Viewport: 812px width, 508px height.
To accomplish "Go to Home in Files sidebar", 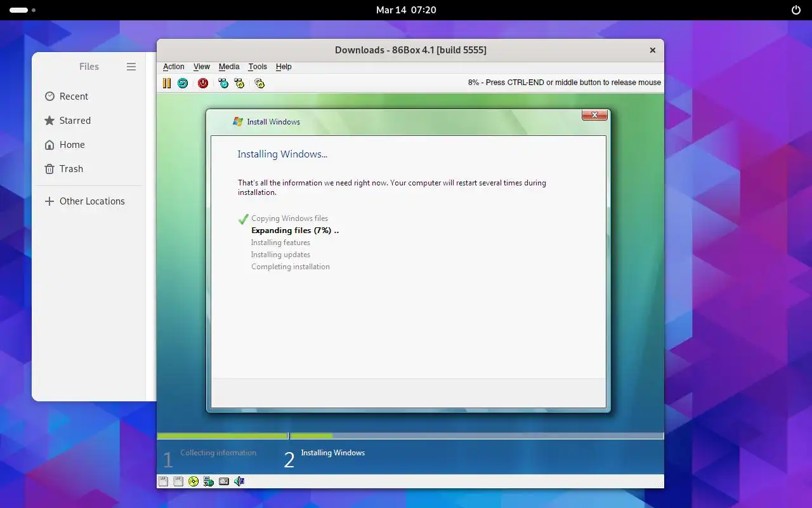I will click(x=89, y=145).
